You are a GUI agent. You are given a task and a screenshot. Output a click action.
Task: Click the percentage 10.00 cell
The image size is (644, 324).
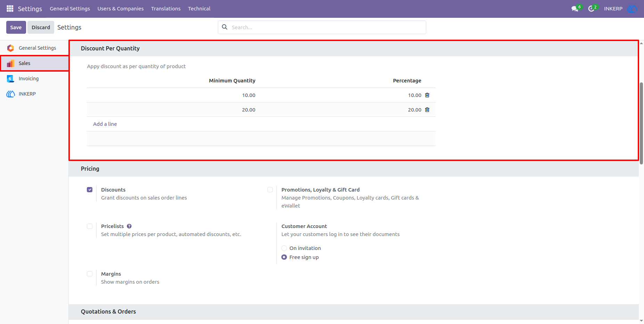pos(415,95)
